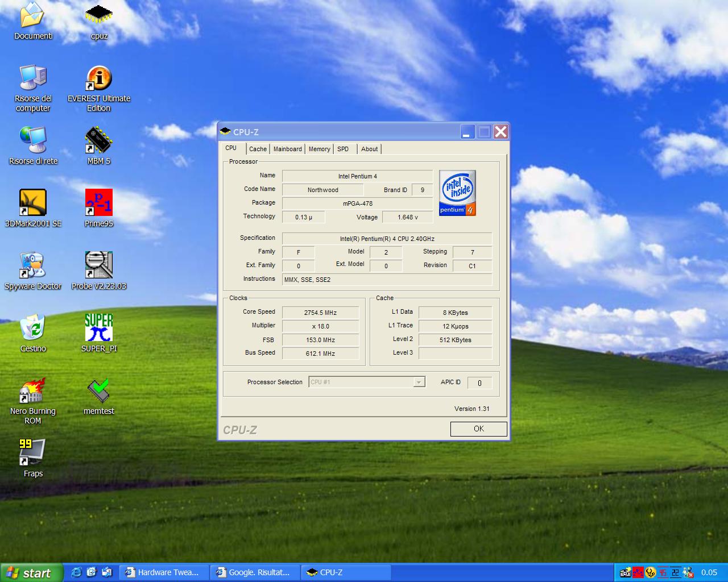Open Outlook Express from quick launch

click(x=107, y=572)
